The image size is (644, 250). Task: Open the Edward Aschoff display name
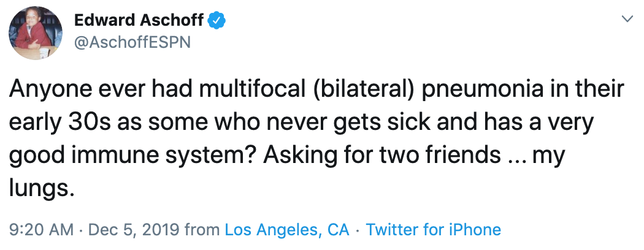139,20
